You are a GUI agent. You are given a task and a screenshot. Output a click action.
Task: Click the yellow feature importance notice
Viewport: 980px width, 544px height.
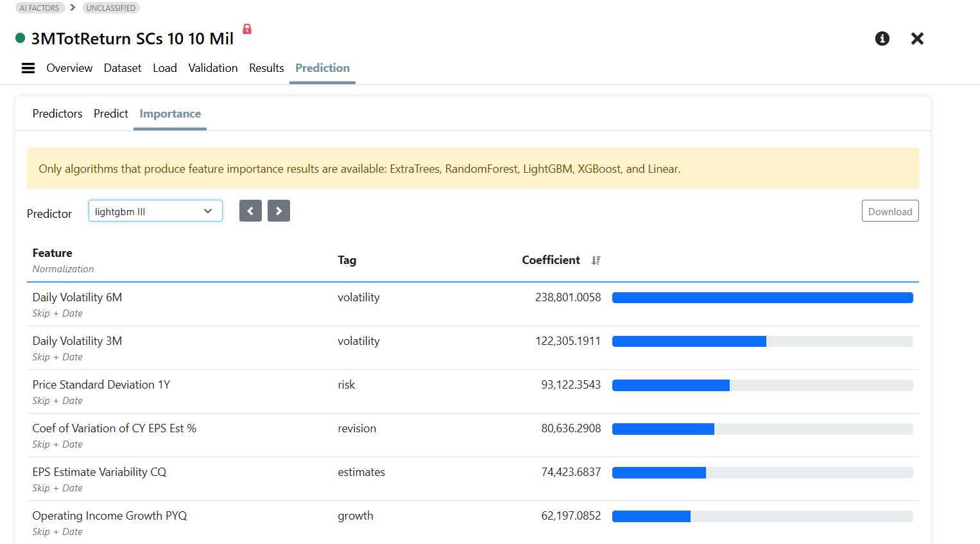click(472, 168)
